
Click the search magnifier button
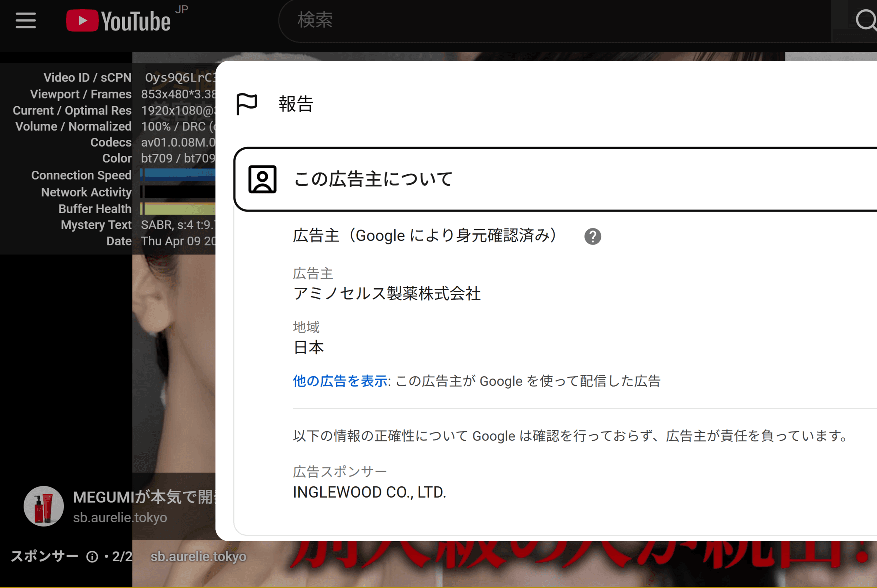click(864, 21)
